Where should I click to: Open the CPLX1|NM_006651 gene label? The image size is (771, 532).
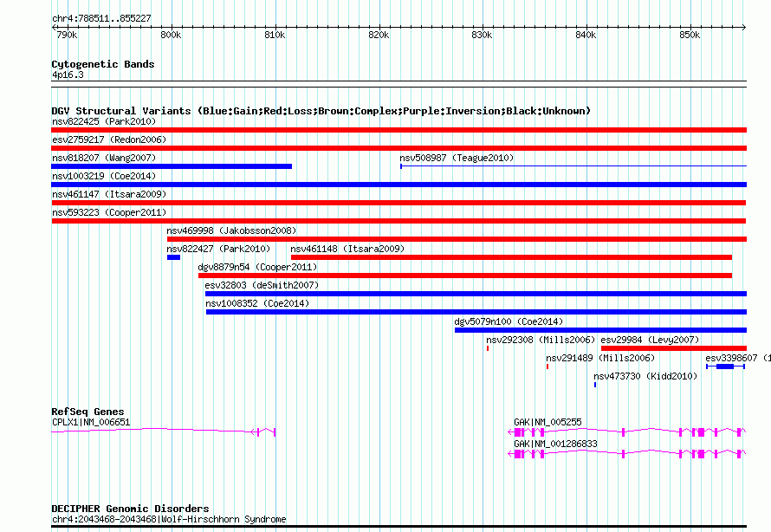click(91, 422)
